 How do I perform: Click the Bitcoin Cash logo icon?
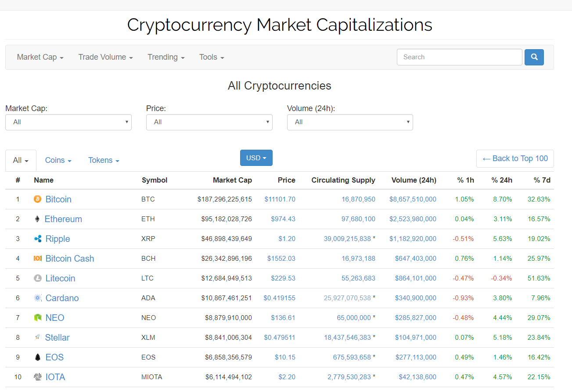tap(38, 259)
